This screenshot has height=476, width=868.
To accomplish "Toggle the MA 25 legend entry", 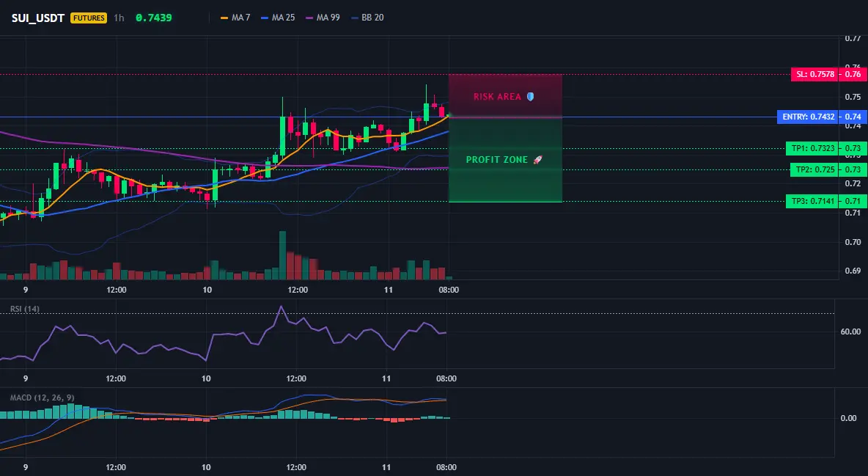I will [x=278, y=18].
